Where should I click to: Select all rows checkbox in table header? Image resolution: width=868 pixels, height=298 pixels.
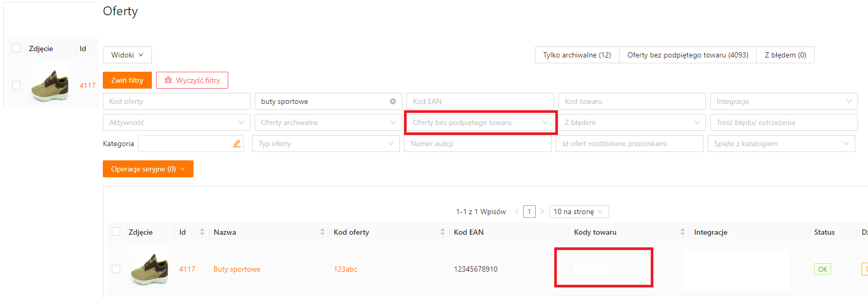[x=116, y=232]
